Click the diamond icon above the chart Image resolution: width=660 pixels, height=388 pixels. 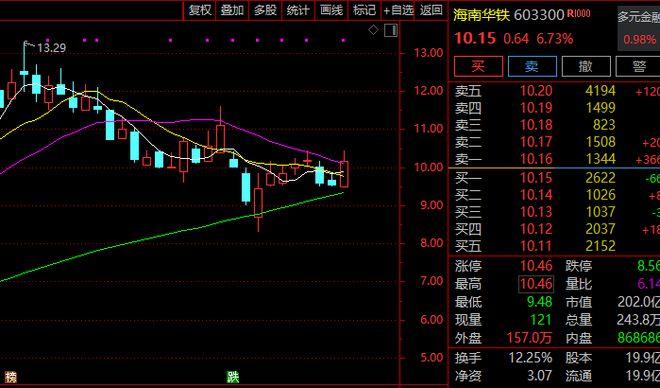coord(373,30)
